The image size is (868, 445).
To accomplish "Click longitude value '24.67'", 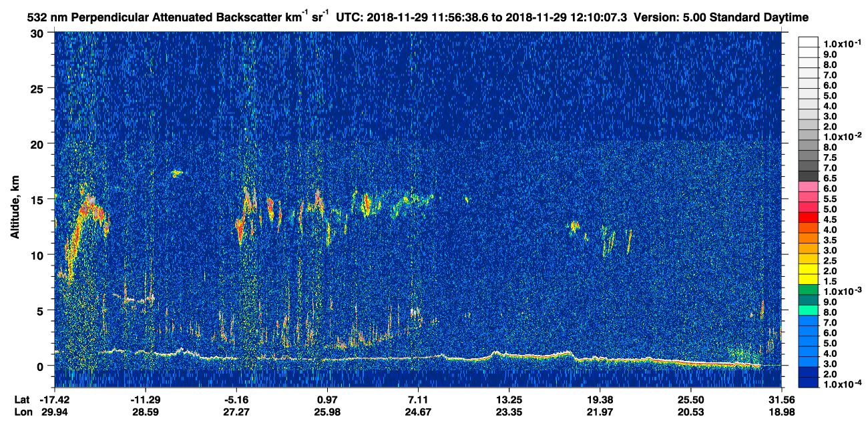I will (418, 412).
